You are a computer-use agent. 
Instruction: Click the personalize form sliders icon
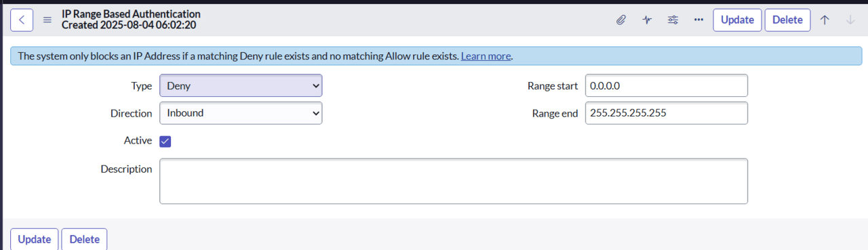coord(673,20)
